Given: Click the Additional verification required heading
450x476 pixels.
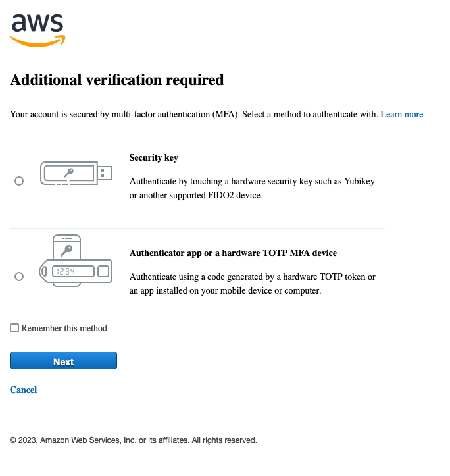Looking at the screenshot, I should pos(117,80).
